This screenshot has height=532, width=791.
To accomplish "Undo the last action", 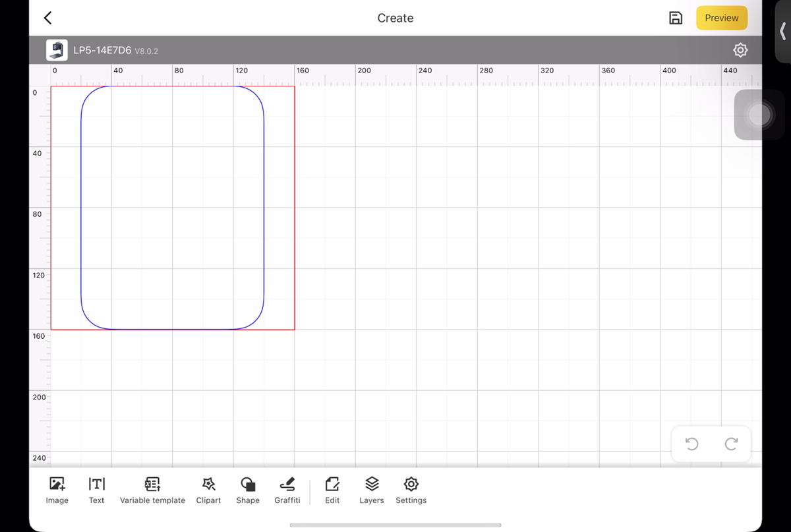I will (x=691, y=444).
